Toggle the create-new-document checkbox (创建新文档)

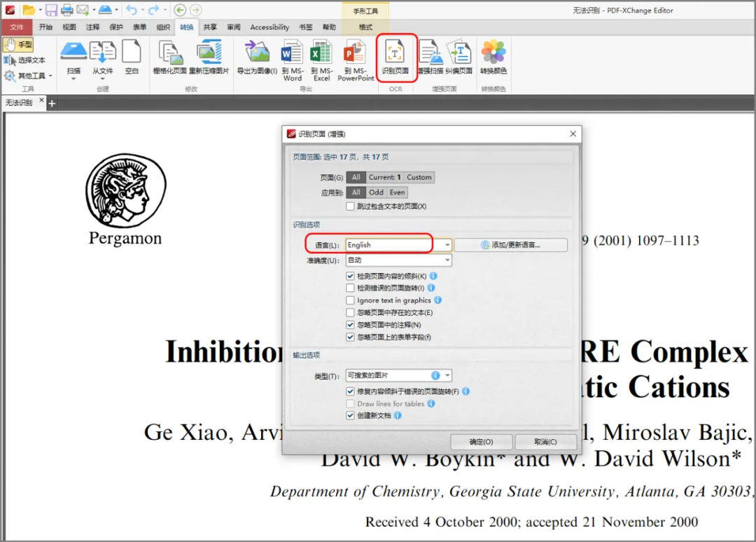coord(350,416)
